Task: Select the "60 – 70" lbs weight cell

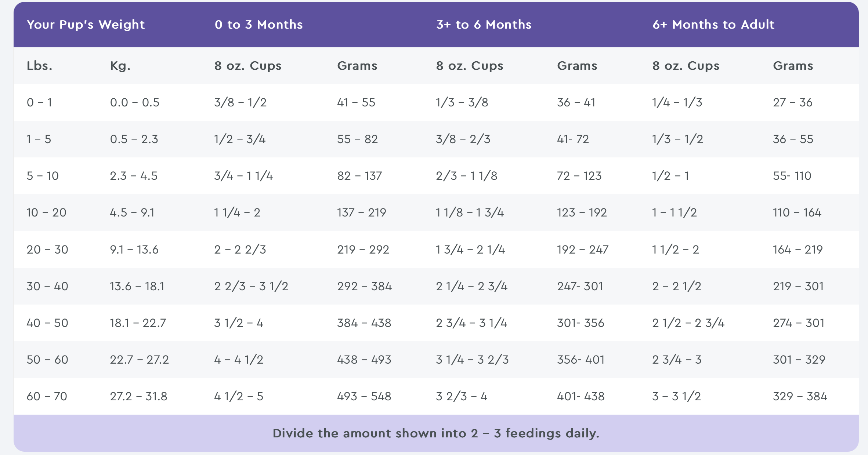Action: 47,396
